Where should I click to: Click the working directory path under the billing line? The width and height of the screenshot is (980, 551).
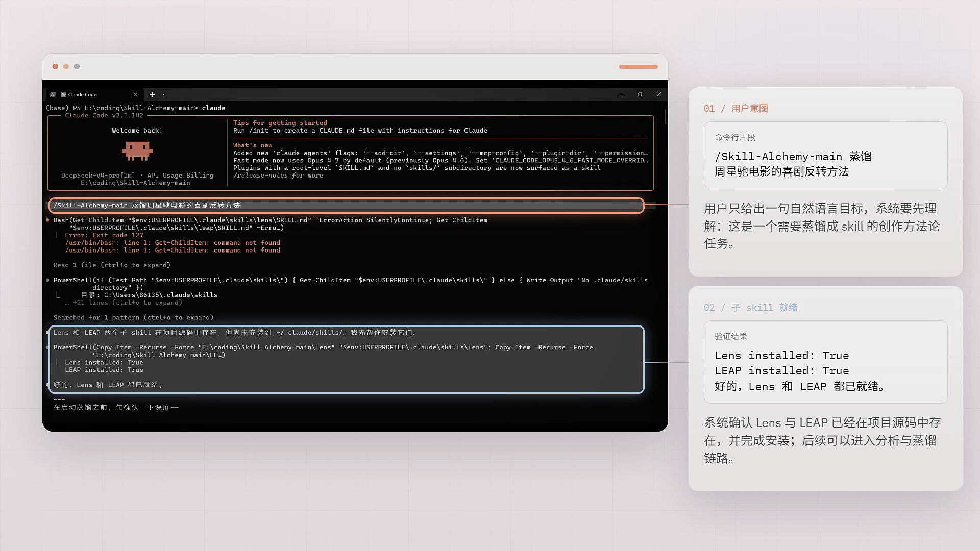point(135,183)
